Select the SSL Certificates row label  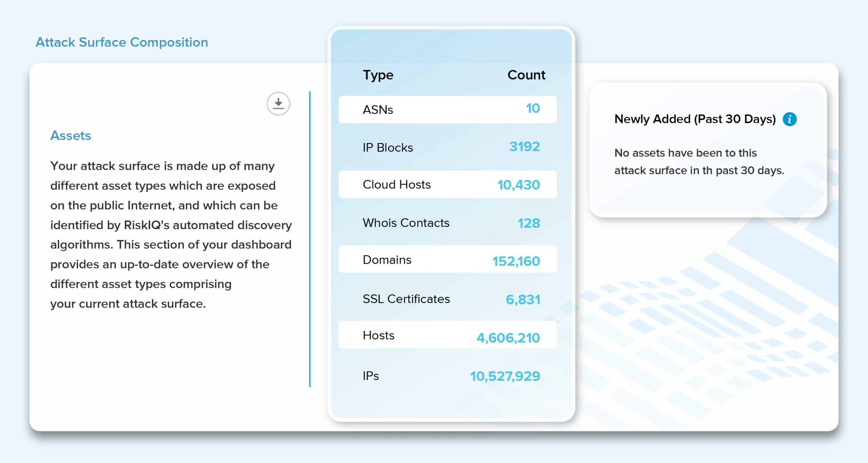406,299
